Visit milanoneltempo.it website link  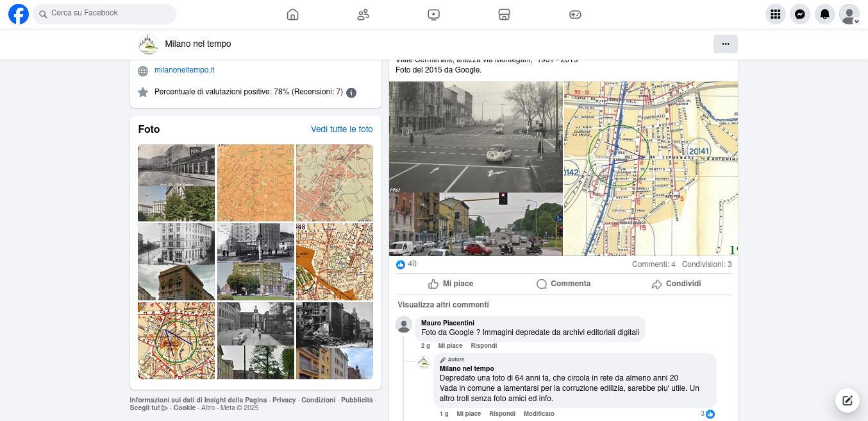[184, 70]
